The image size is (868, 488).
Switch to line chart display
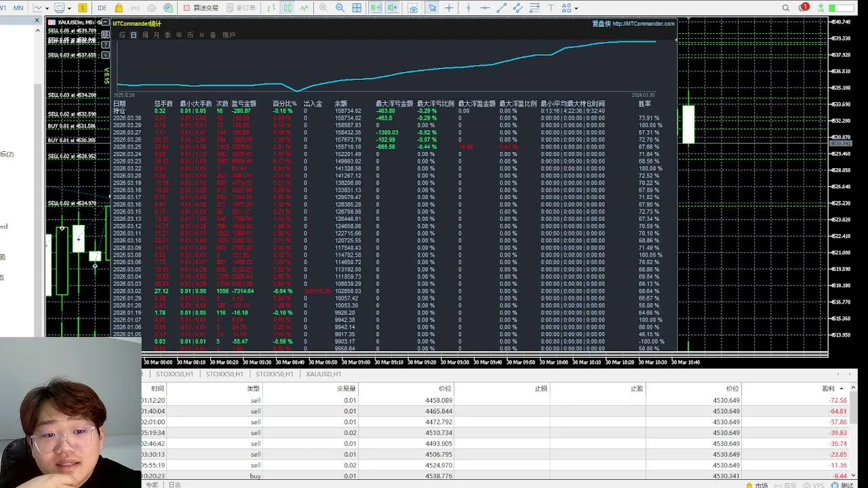[x=304, y=8]
